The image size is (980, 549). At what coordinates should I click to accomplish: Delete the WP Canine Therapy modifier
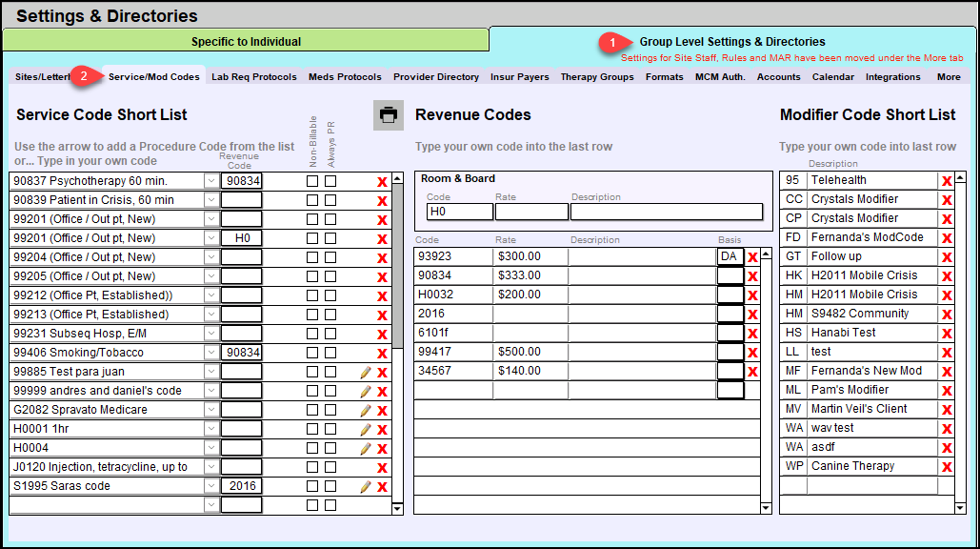[947, 467]
